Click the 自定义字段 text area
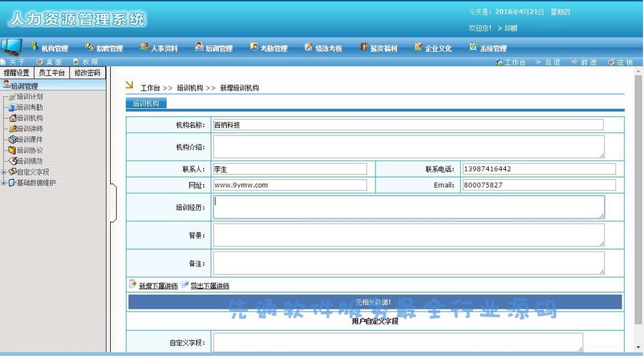Image resolution: width=644 pixels, height=356 pixels. 398,342
